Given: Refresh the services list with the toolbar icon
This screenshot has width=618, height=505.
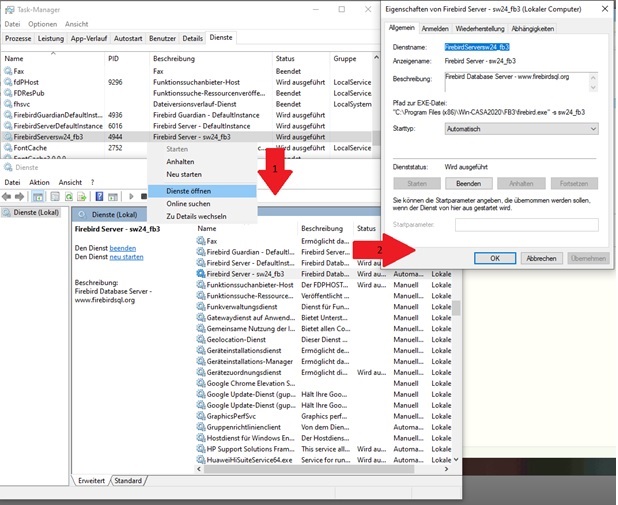Looking at the screenshot, I should (x=69, y=196).
